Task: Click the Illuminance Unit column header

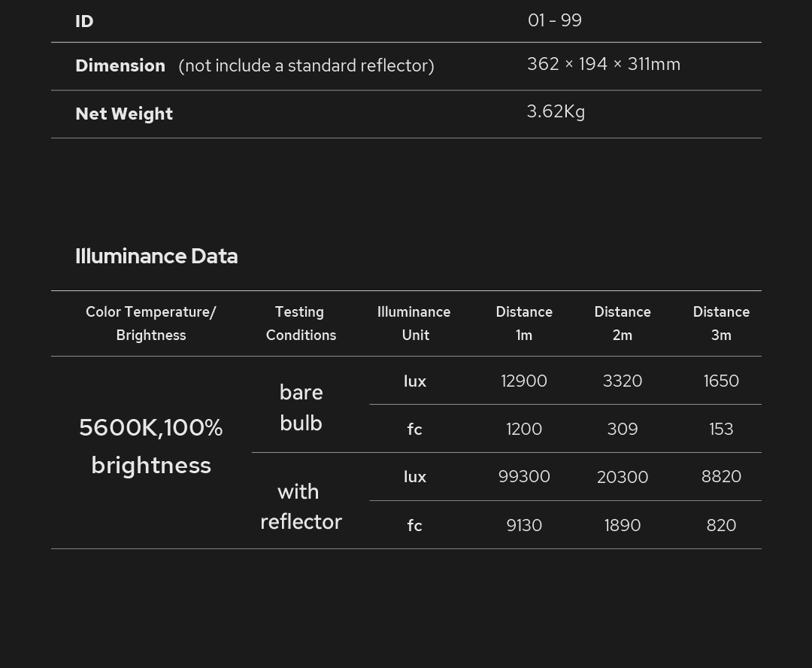Action: [x=414, y=323]
